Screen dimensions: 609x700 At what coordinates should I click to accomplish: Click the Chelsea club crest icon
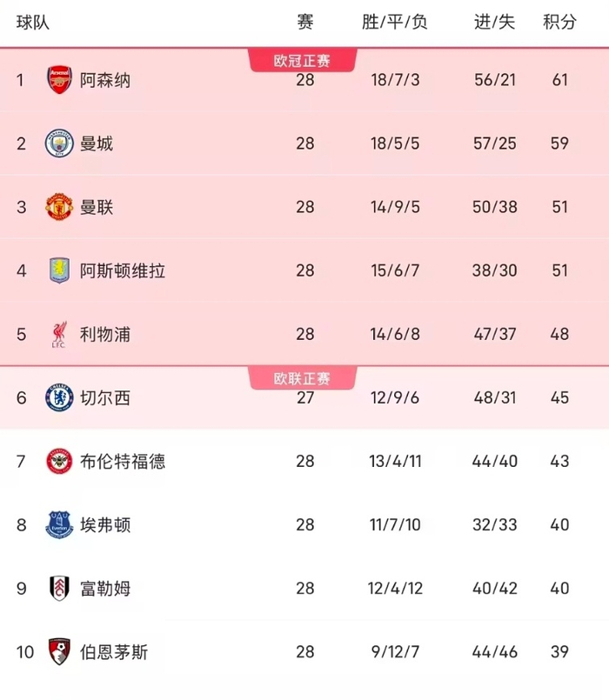pos(59,398)
